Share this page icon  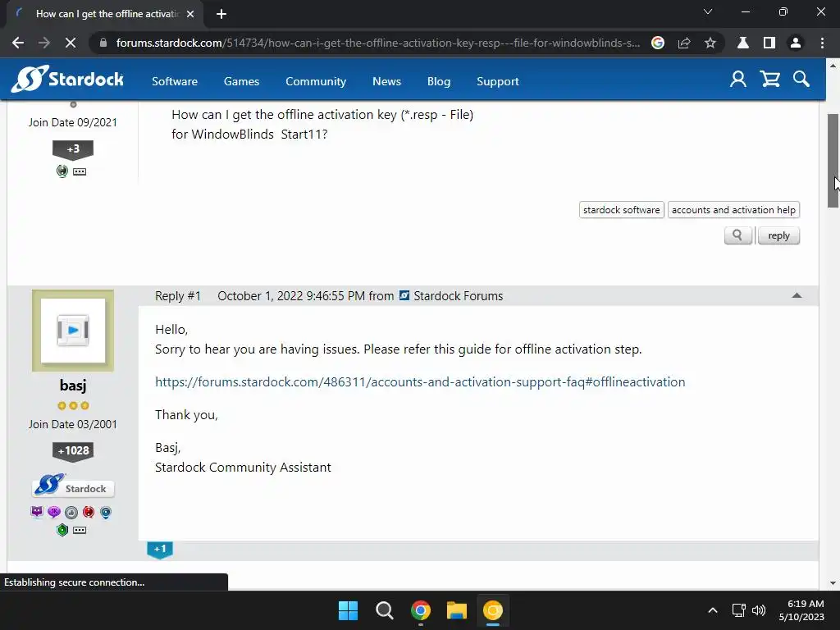(x=684, y=43)
